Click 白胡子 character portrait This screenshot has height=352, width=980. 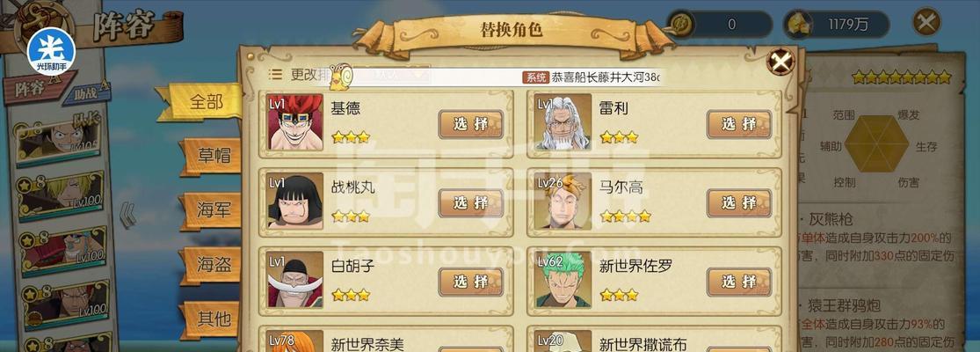tap(295, 280)
